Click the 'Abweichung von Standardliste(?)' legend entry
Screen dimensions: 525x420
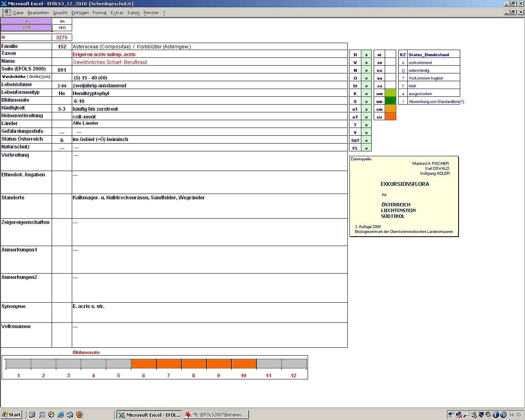(436, 102)
